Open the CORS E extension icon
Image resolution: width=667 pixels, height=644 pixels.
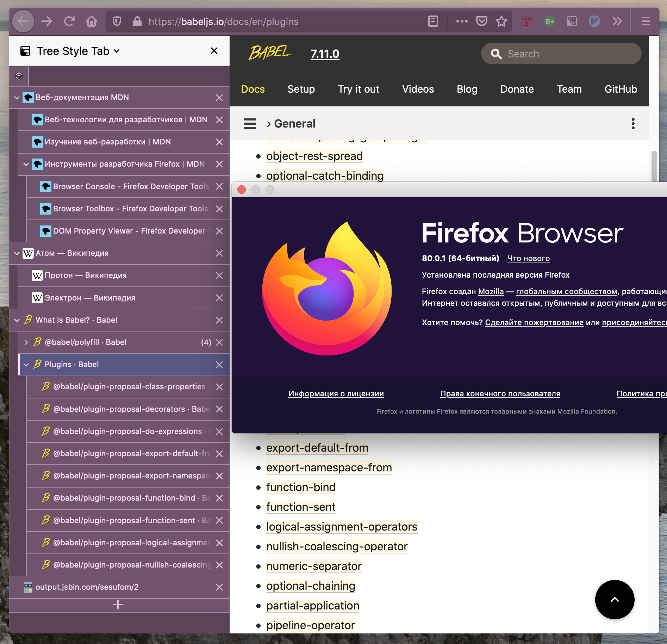pyautogui.click(x=526, y=21)
